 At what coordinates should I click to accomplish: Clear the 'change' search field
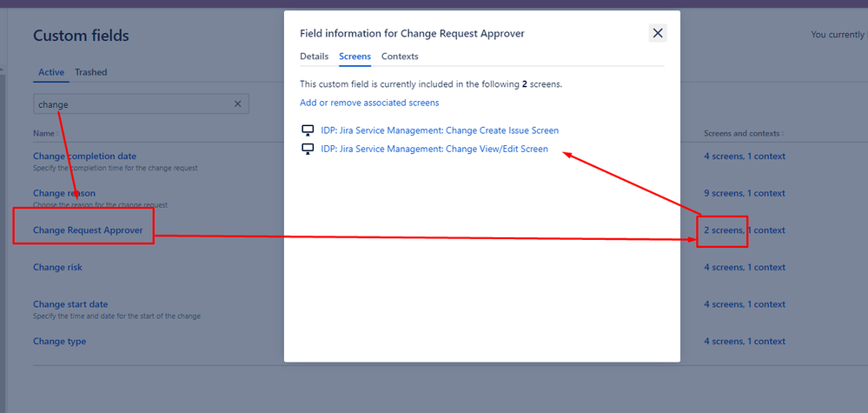238,104
